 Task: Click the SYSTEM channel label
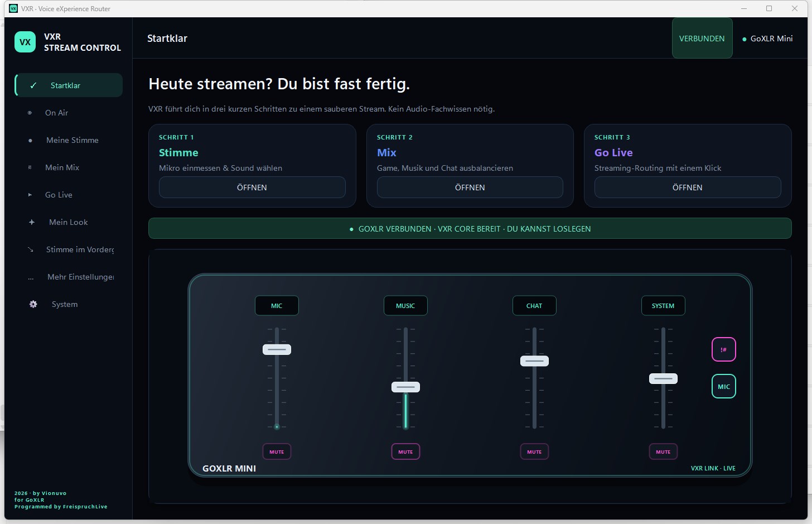663,306
